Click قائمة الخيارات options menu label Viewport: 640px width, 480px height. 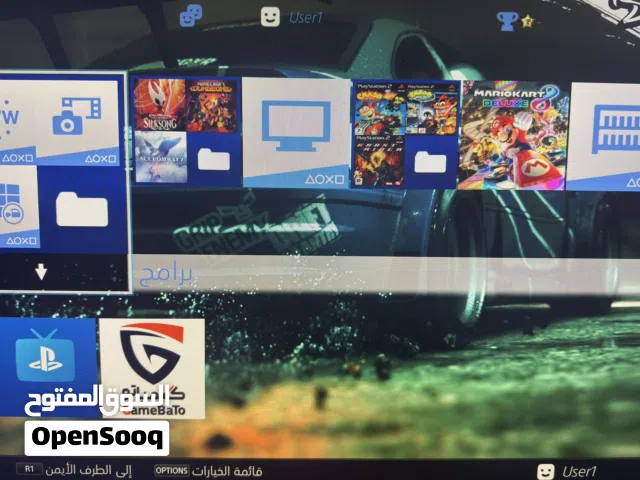point(227,471)
